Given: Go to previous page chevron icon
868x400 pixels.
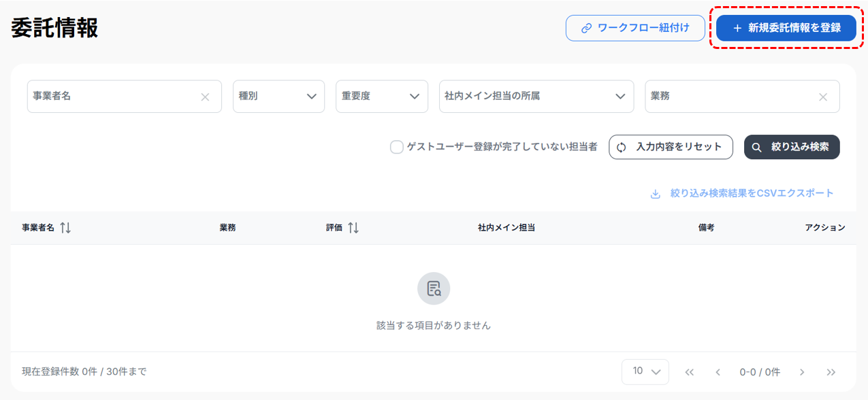Looking at the screenshot, I should tap(718, 372).
